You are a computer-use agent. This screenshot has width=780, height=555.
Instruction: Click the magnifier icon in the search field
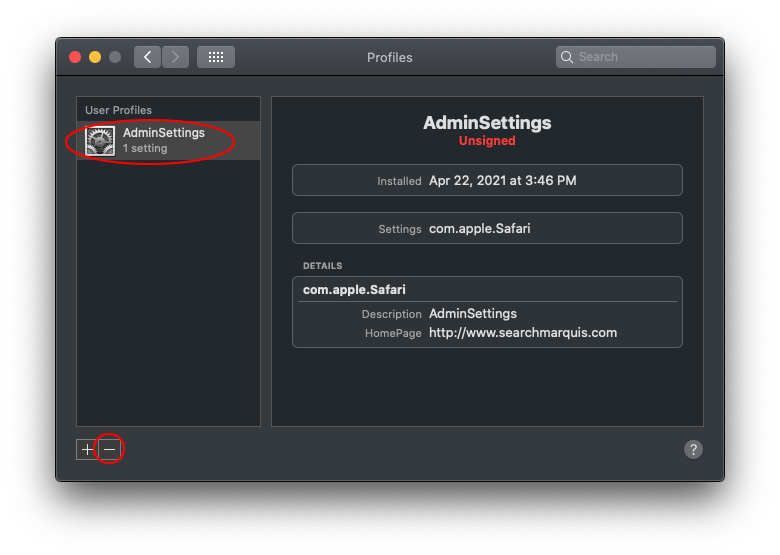point(567,57)
